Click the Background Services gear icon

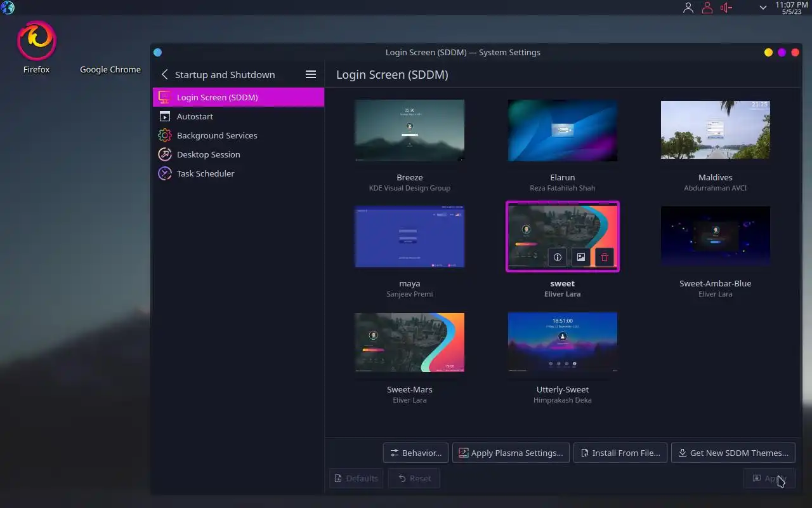click(165, 135)
